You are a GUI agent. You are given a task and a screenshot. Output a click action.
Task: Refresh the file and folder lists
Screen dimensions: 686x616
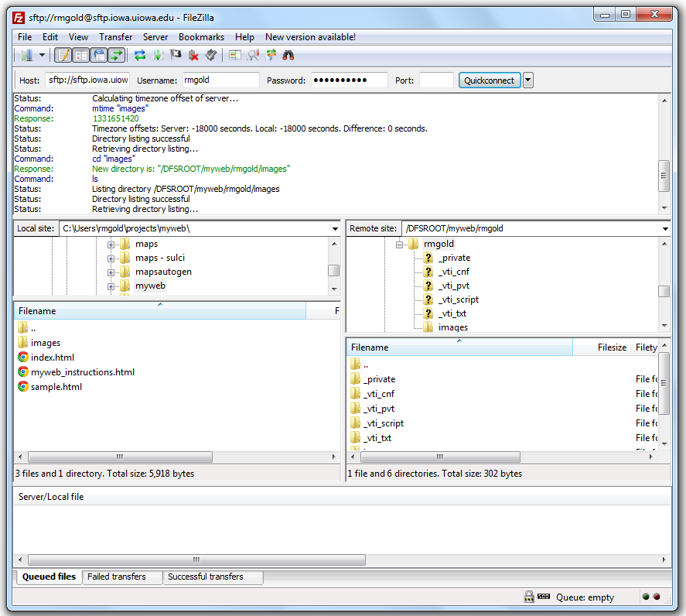pos(140,55)
